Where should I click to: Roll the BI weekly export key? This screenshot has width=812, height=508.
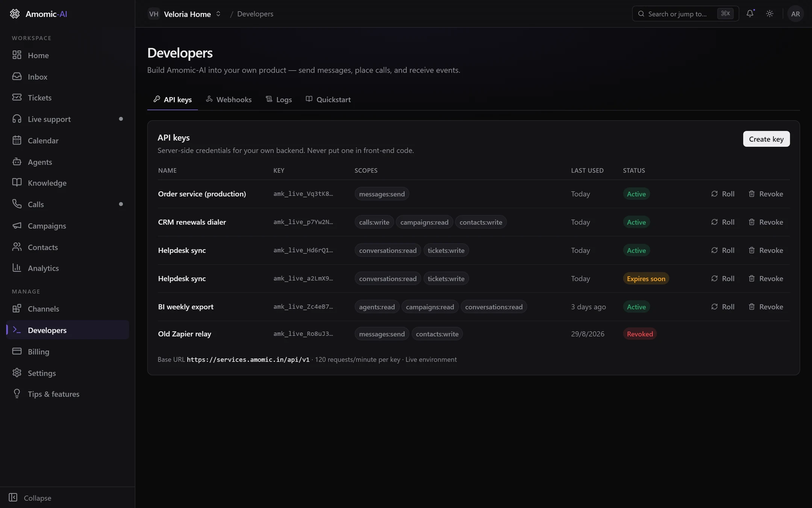point(723,307)
